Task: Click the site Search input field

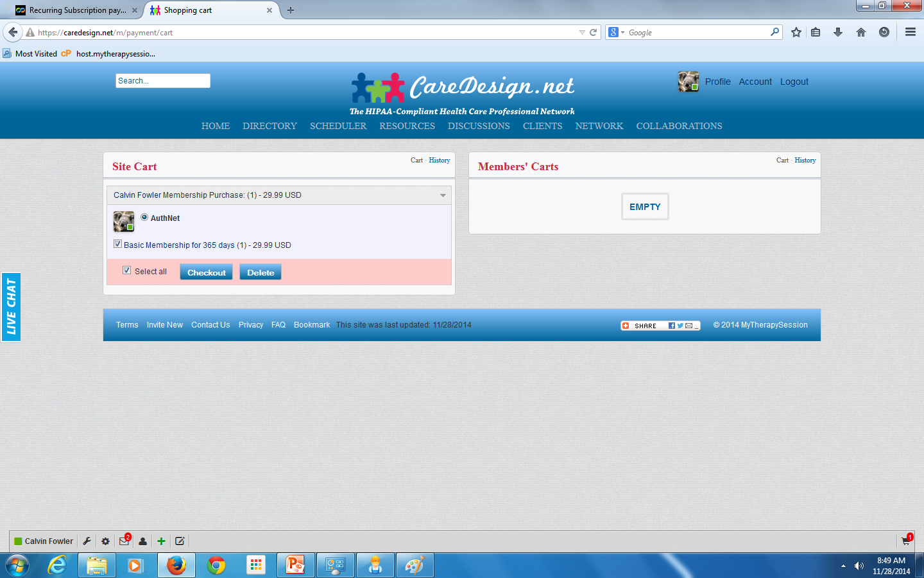Action: pyautogui.click(x=163, y=80)
